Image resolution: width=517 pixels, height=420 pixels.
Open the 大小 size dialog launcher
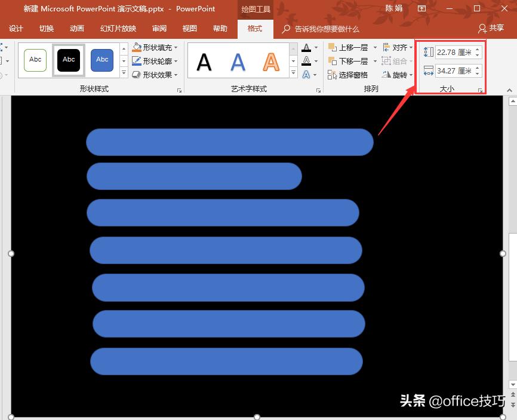[x=480, y=90]
